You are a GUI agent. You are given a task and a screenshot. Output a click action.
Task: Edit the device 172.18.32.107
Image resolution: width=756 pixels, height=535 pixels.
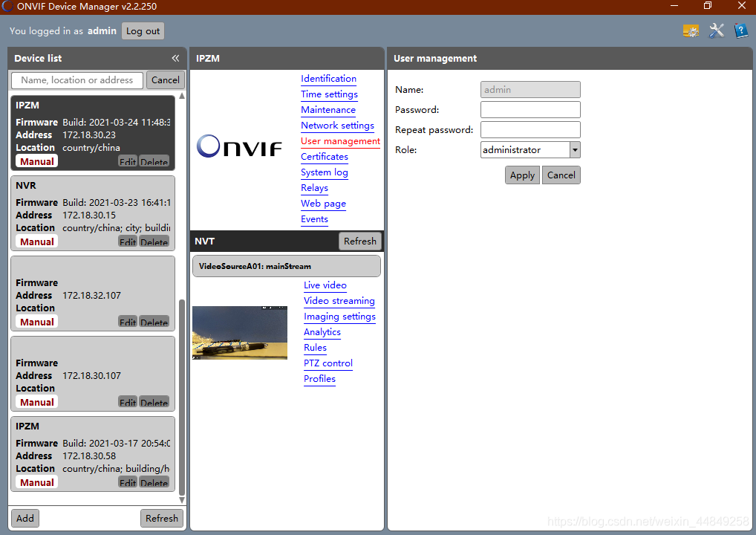tap(128, 322)
